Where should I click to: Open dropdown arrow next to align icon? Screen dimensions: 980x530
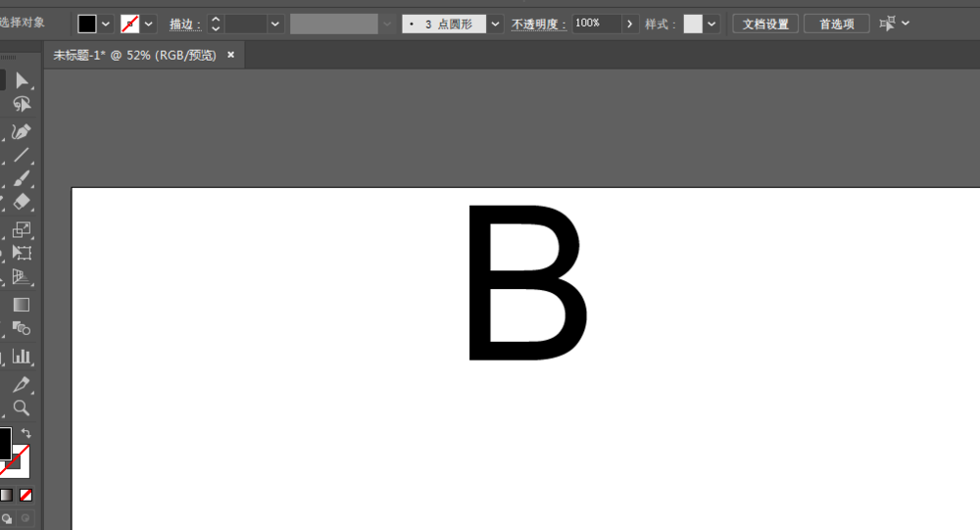[906, 24]
